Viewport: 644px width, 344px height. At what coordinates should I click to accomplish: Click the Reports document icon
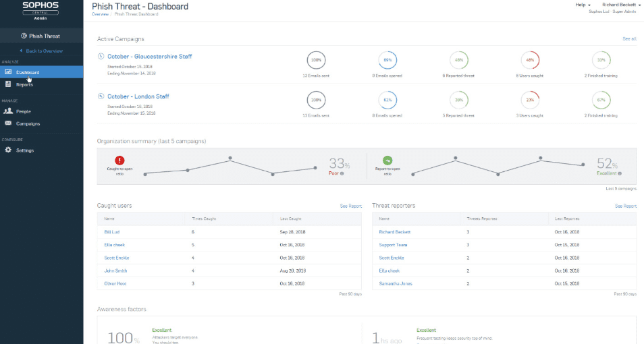8,84
